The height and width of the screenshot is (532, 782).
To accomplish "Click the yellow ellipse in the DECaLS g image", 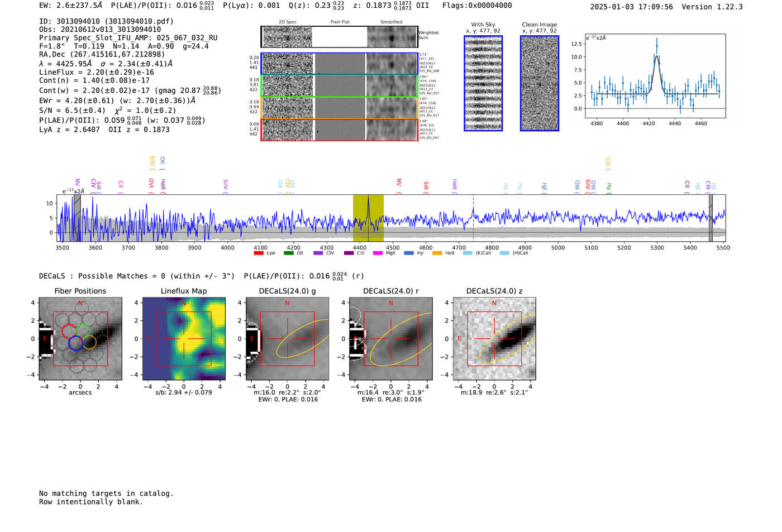I will tap(303, 339).
